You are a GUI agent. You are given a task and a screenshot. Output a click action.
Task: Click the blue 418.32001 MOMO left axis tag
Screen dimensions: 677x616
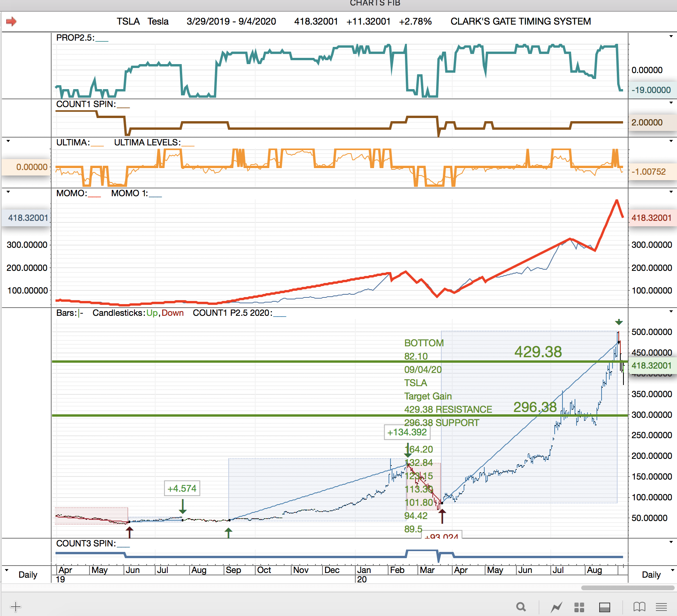pos(27,218)
